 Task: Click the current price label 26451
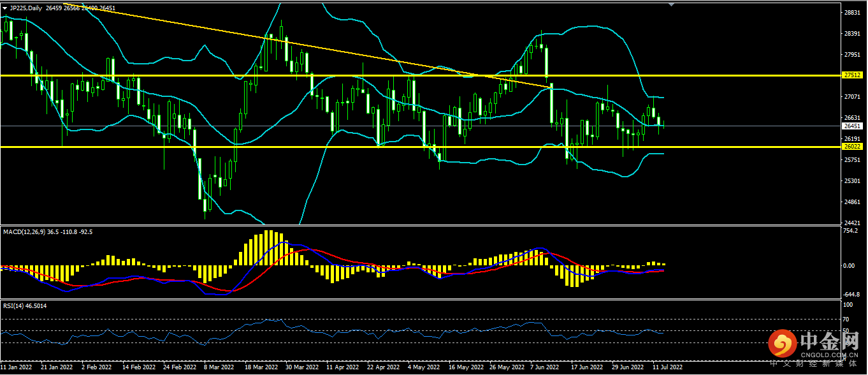click(853, 126)
